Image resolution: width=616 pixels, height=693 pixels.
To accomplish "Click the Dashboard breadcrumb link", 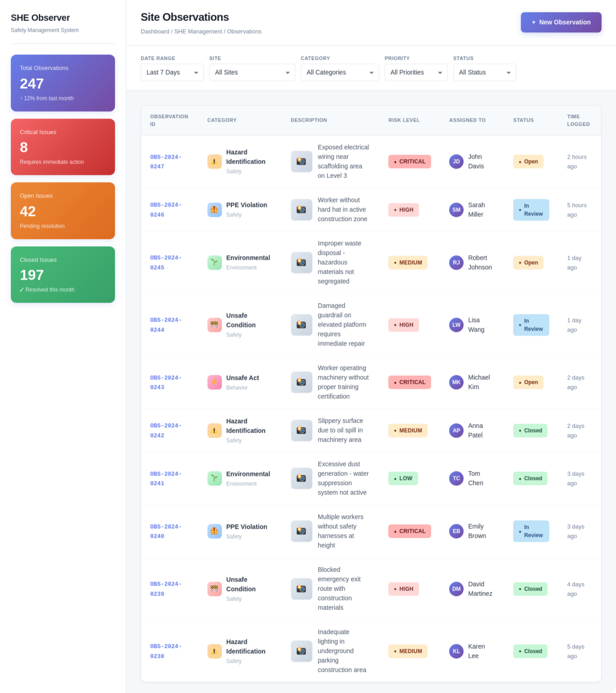I will pos(155,31).
